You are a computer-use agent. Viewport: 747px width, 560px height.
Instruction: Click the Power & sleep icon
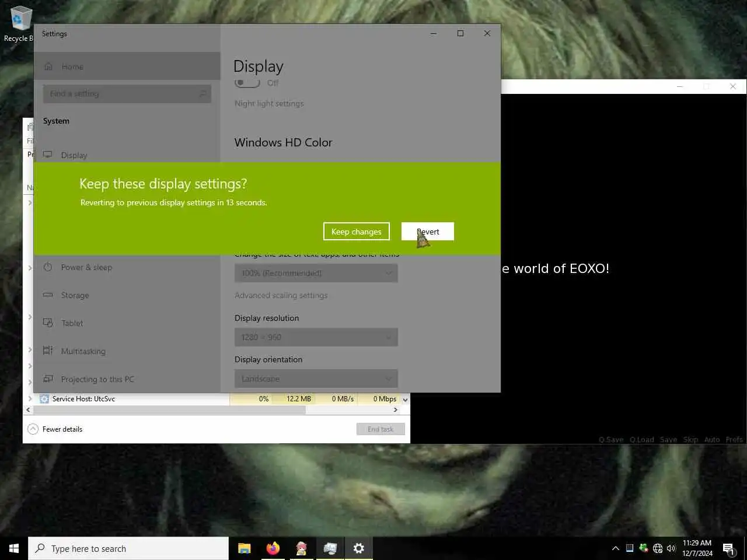(48, 267)
